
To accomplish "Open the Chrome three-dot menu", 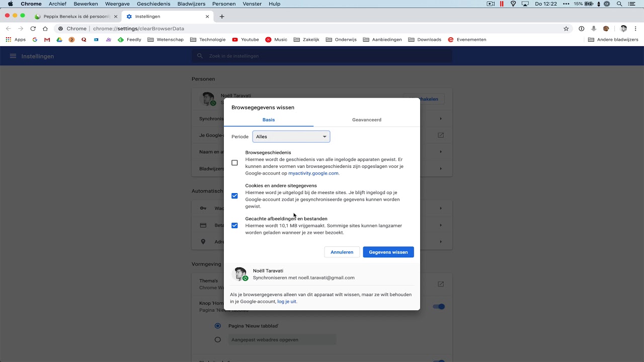I will click(x=636, y=29).
